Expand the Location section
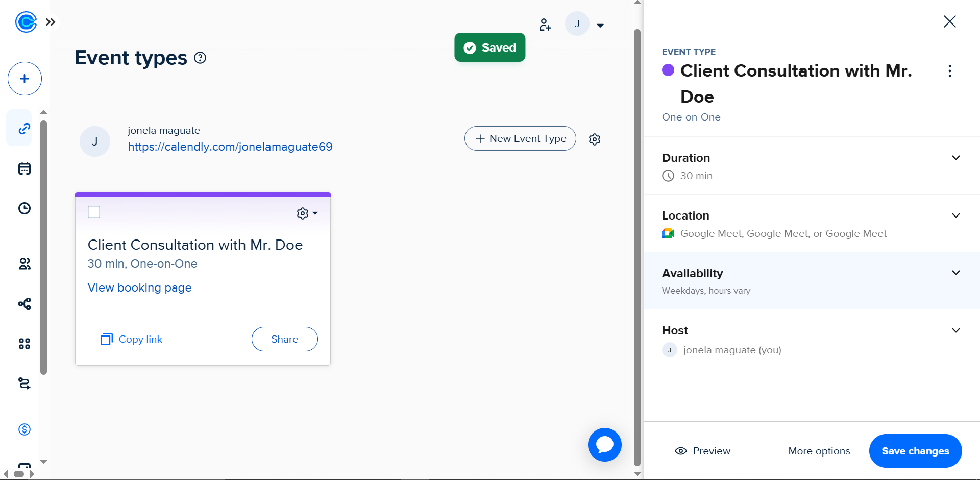This screenshot has height=480, width=980. pyautogui.click(x=955, y=215)
